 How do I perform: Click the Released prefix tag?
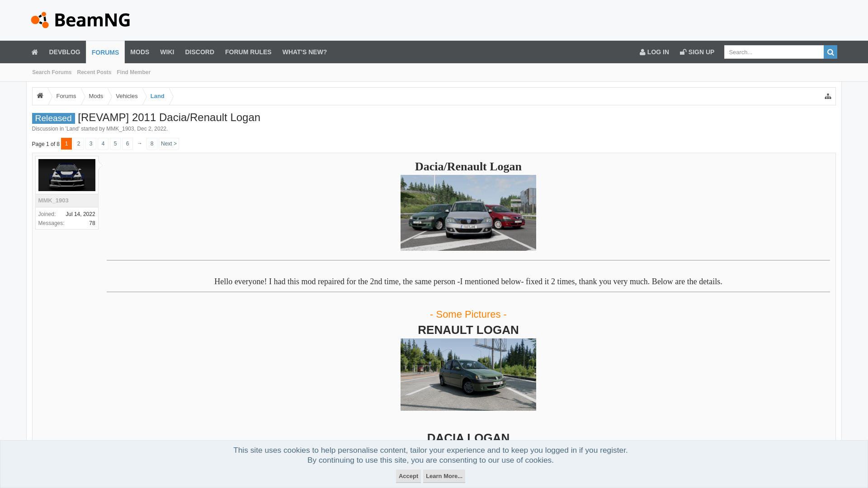(53, 118)
